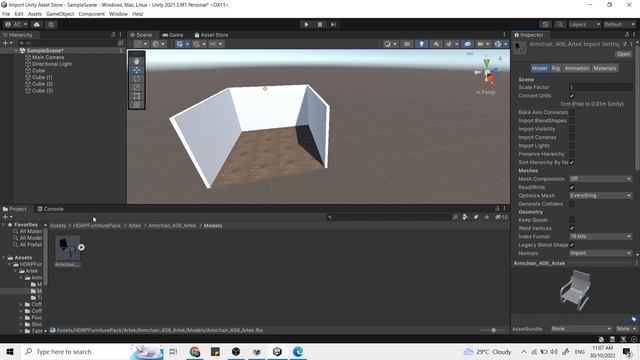The width and height of the screenshot is (640, 360).
Task: Enable the Bake Axis Conversion checkbox
Action: (x=572, y=112)
